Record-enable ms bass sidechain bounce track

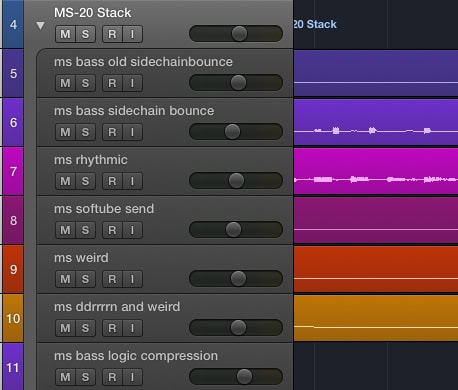coord(112,132)
